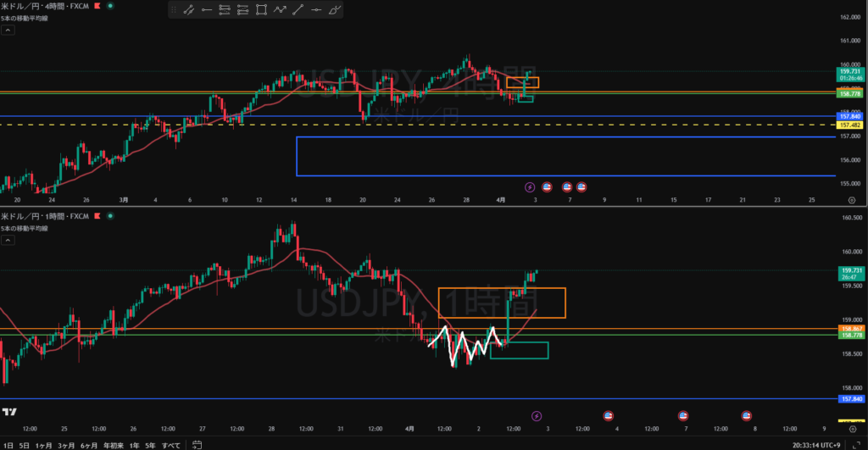Viewport: 868px width, 450px height.
Task: Set time range to 5日
Action: coord(24,444)
